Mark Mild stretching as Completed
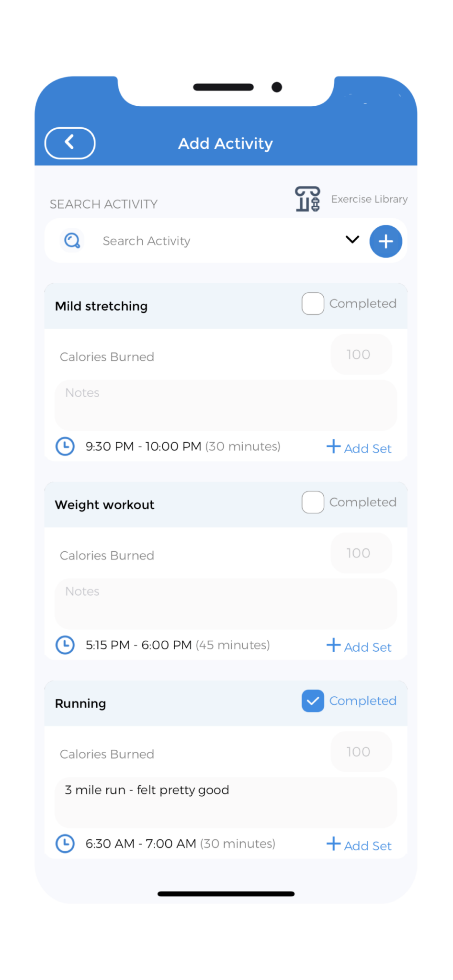Viewport: 453px width, 980px height. pos(312,303)
